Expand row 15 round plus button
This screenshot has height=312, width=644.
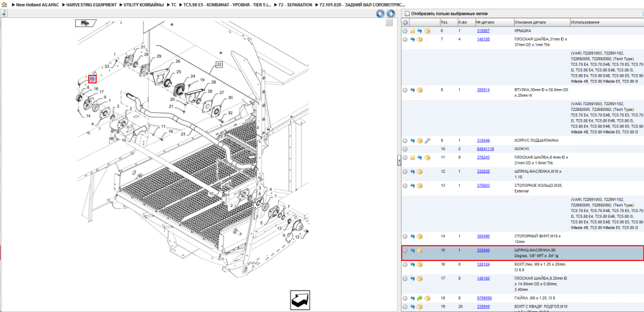click(405, 250)
